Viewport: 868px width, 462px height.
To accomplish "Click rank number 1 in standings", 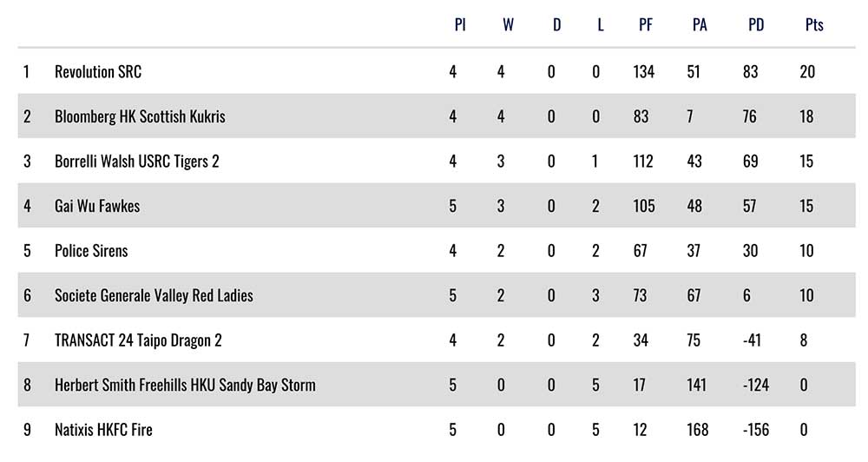I will (26, 72).
